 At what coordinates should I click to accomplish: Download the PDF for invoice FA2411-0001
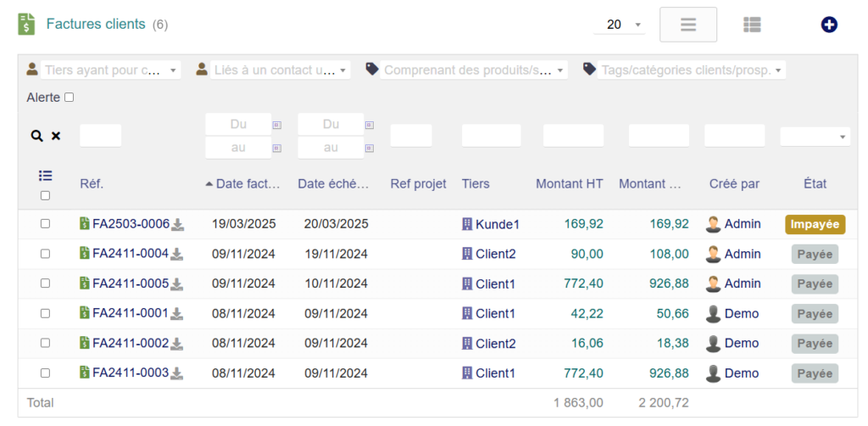click(177, 314)
